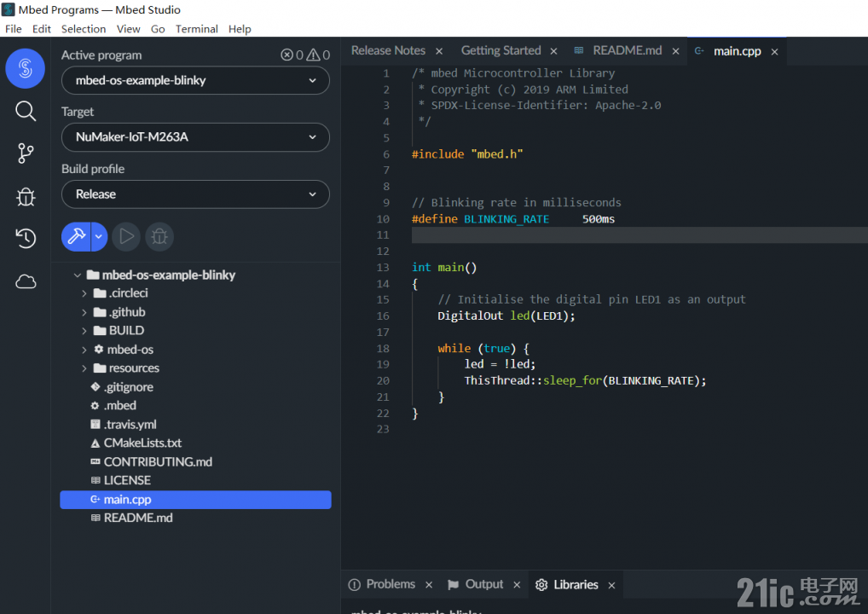Image resolution: width=868 pixels, height=614 pixels.
Task: Expand the .circleci folder
Action: pos(84,293)
